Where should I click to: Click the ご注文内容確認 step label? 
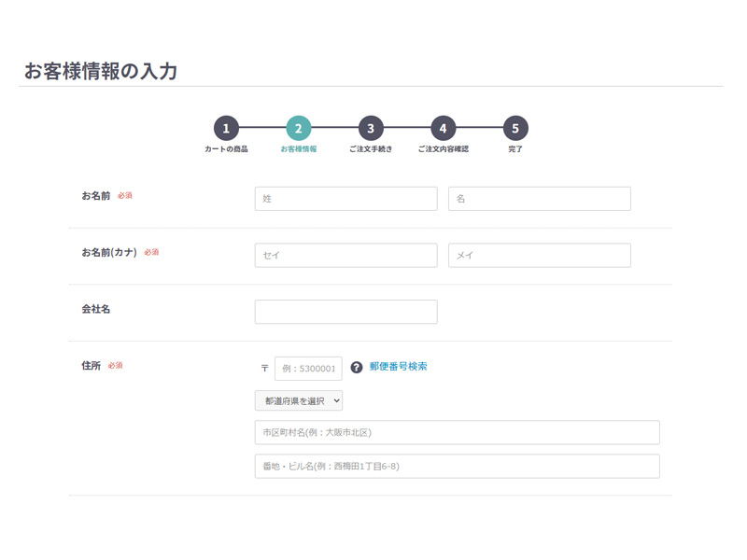tap(443, 149)
